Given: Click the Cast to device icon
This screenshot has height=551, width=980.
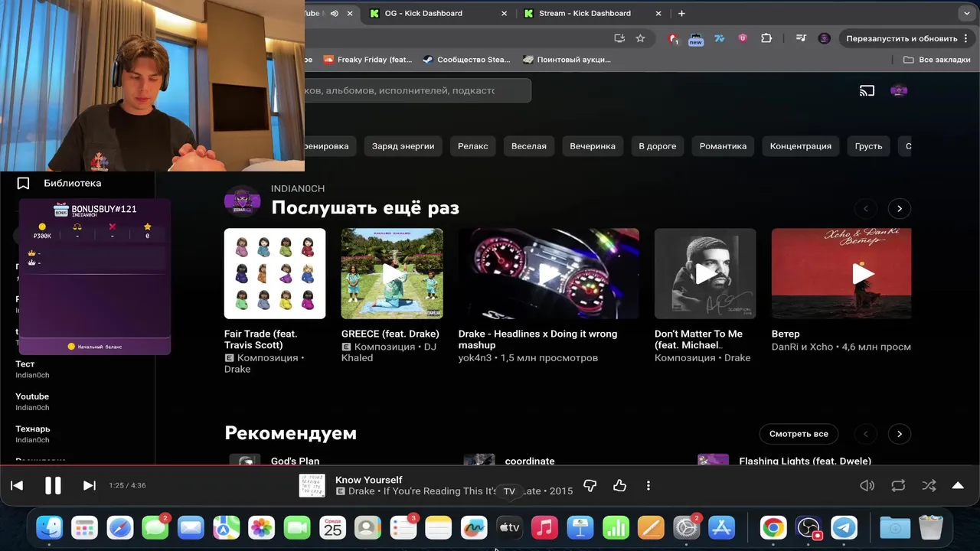Looking at the screenshot, I should (x=867, y=90).
